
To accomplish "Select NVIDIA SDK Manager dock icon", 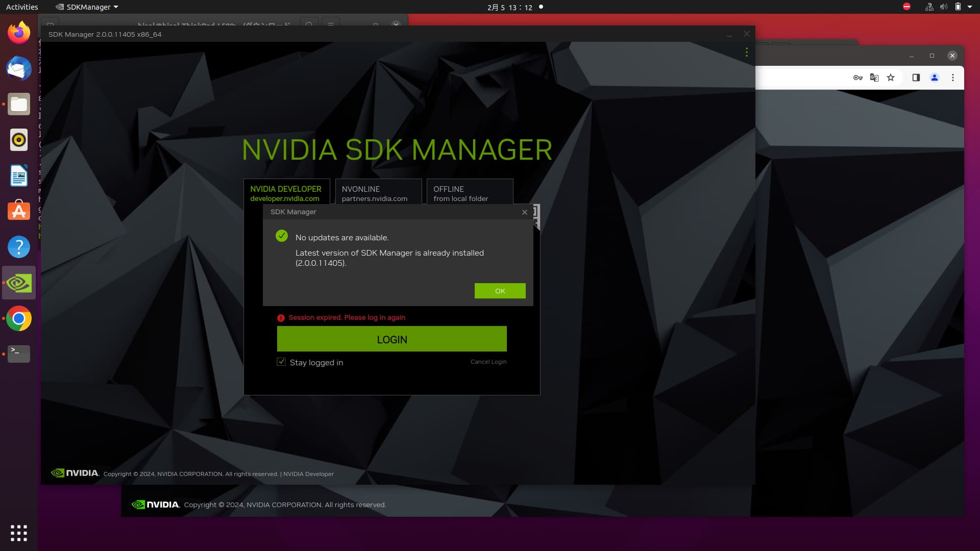I will tap(19, 283).
